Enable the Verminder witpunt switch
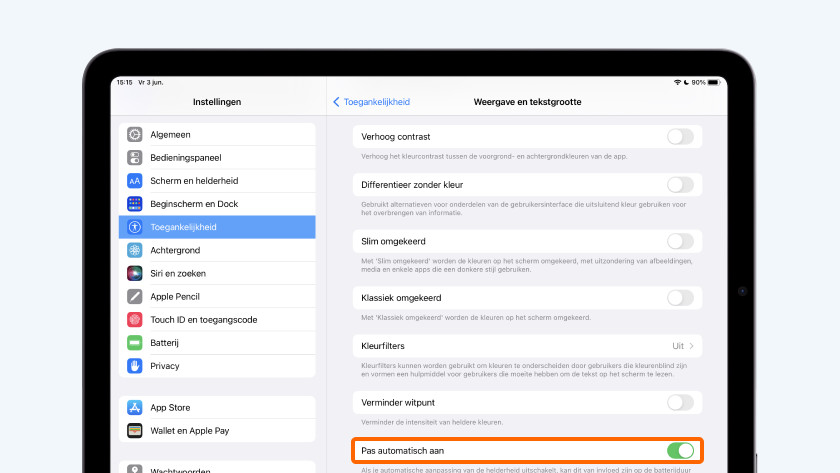This screenshot has height=473, width=840. pyautogui.click(x=680, y=402)
